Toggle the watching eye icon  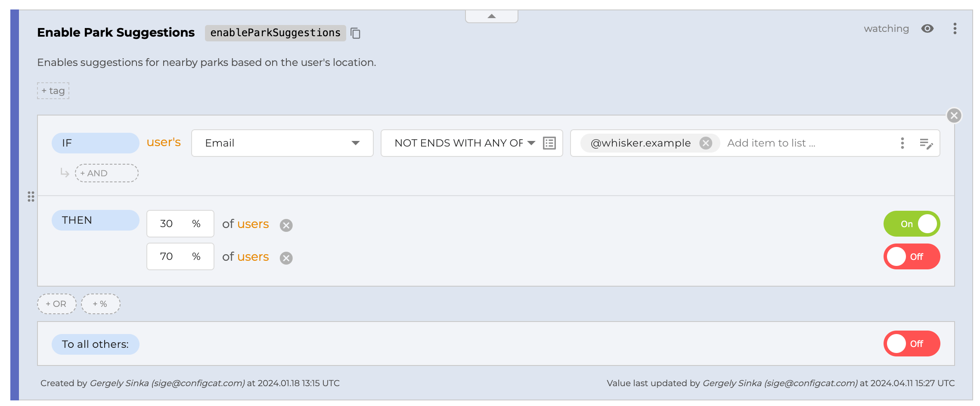[x=927, y=29]
